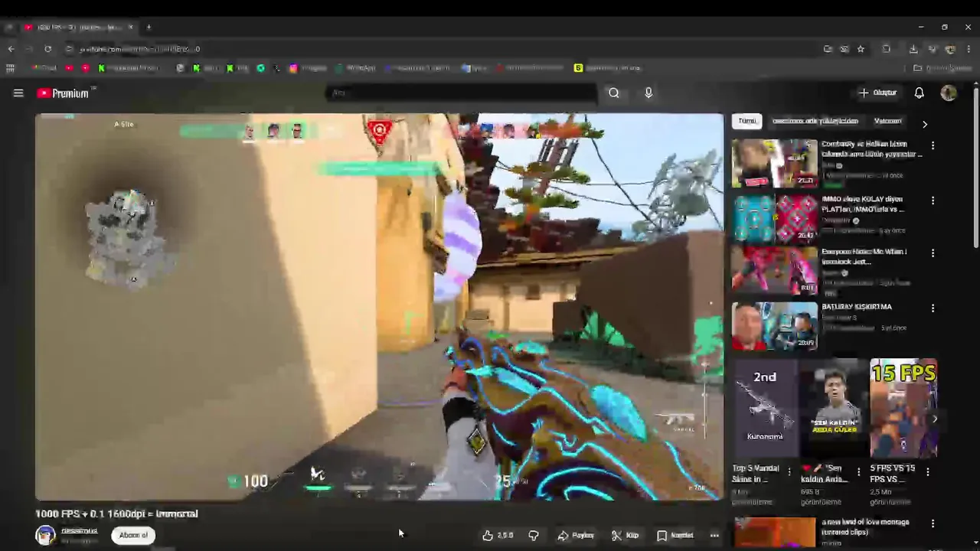The image size is (980, 551).
Task: Open the Arda Güler Shorts thumbnail
Action: pos(834,408)
